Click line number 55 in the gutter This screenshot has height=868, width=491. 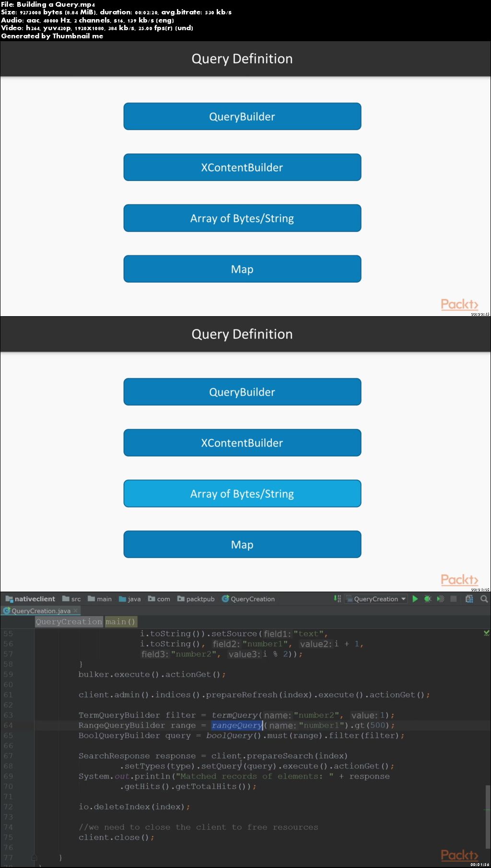point(8,634)
